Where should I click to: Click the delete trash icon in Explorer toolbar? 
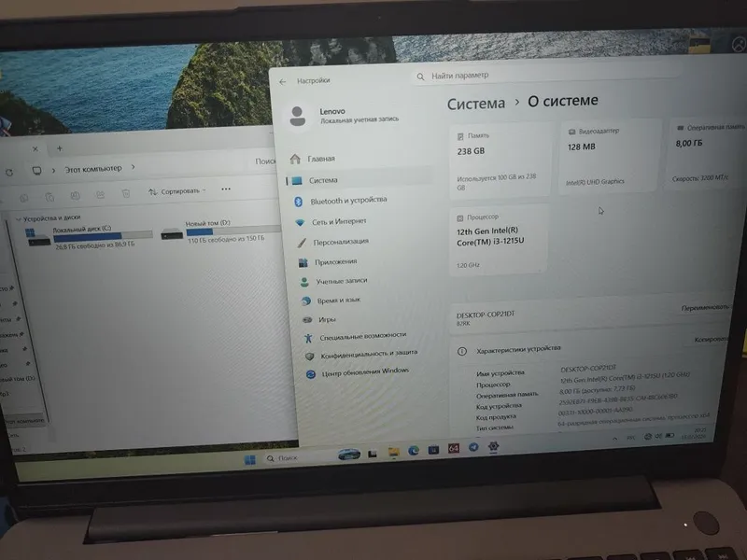click(126, 193)
